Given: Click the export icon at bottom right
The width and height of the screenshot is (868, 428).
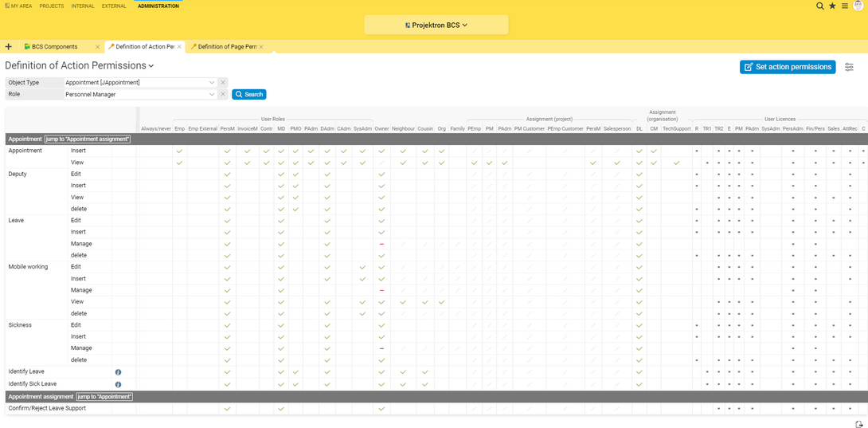Looking at the screenshot, I should 859,424.
